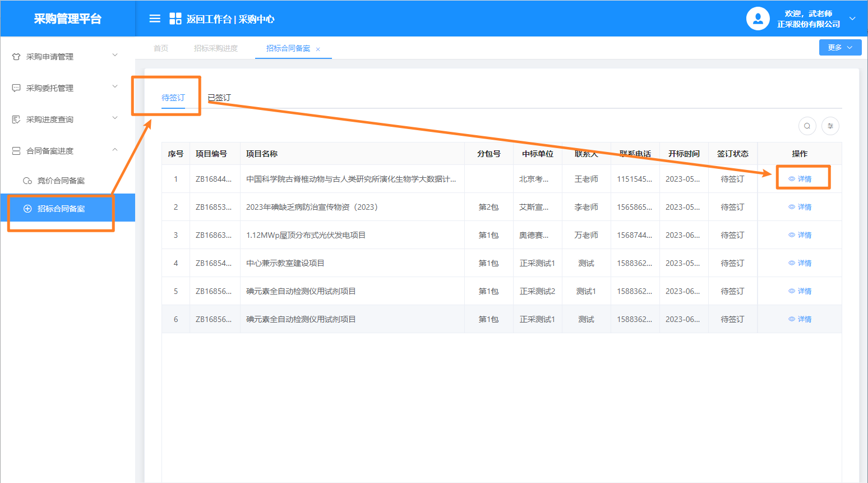Click the hamburger menu collapse icon
This screenshot has height=483, width=868.
tap(155, 19)
